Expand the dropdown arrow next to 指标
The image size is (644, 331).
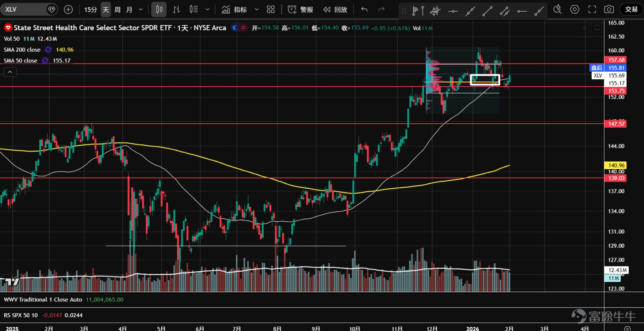pos(256,9)
